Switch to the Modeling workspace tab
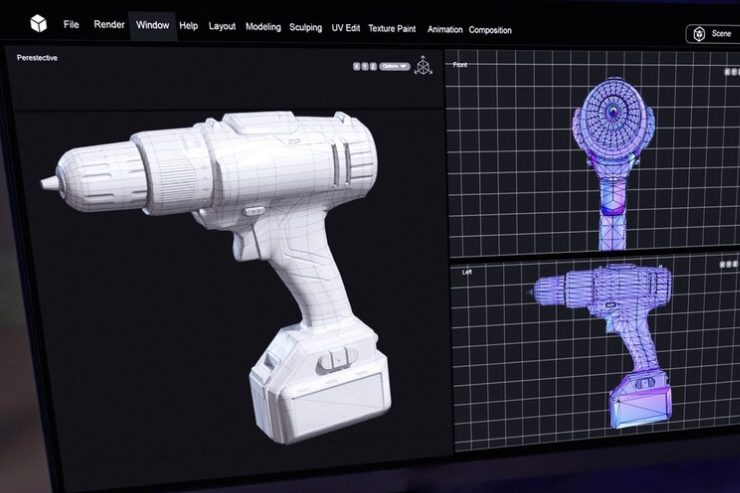Image resolution: width=740 pixels, height=493 pixels. tap(263, 27)
